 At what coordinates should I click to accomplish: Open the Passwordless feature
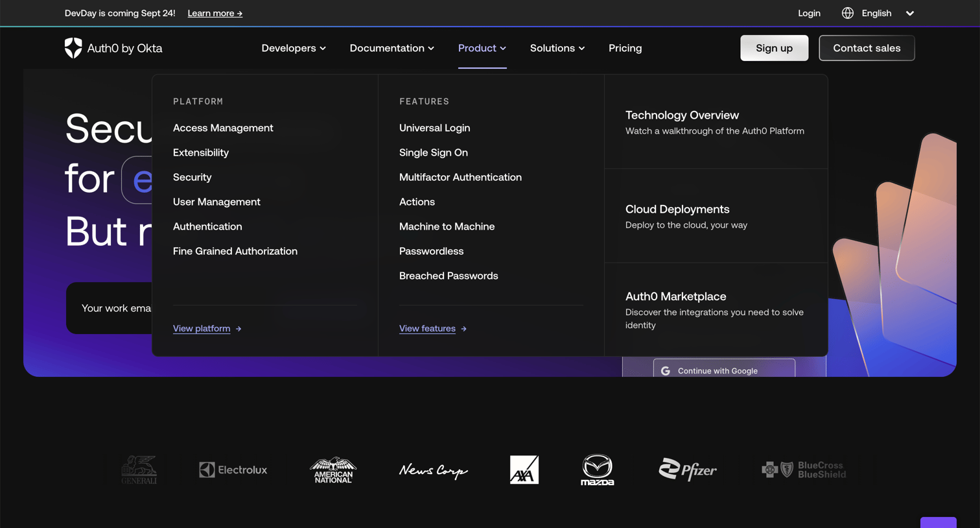432,251
